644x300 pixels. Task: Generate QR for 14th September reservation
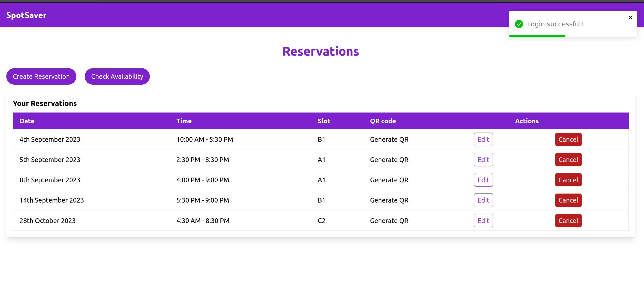point(389,200)
